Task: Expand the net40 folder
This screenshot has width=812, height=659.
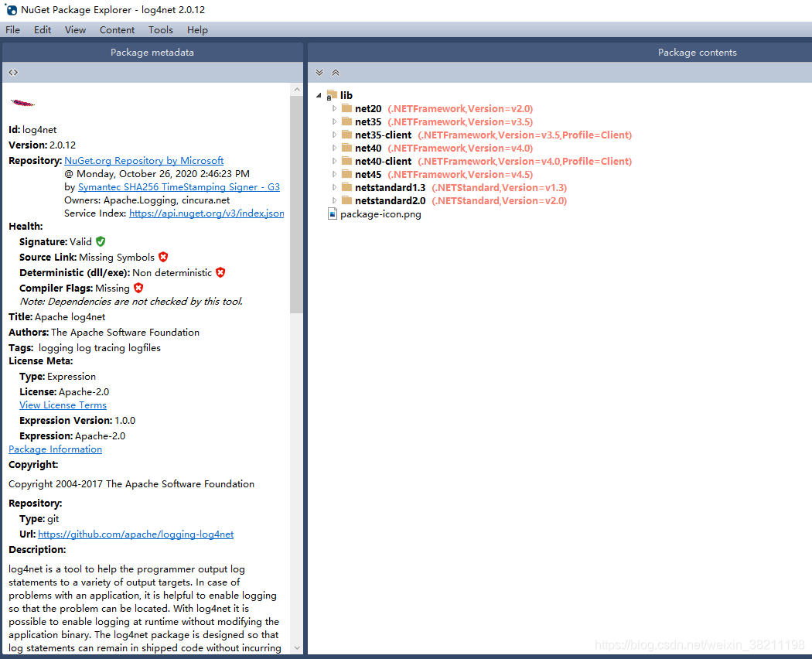Action: 334,149
